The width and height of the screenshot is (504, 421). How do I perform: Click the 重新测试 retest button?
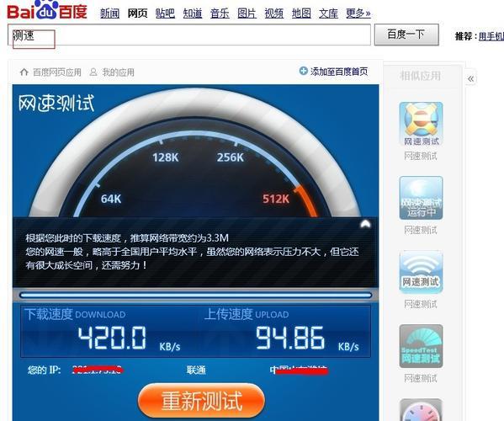pos(202,401)
